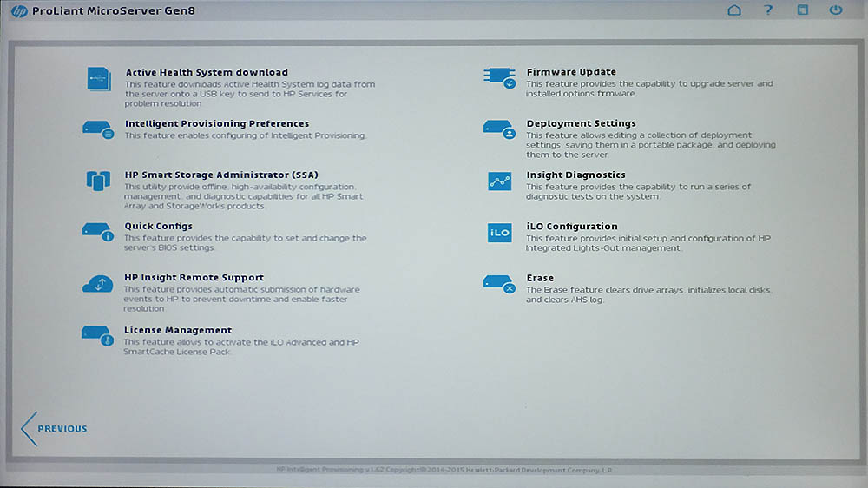Viewport: 868px width, 488px height.
Task: Select the Quick Configs title
Action: coord(158,226)
